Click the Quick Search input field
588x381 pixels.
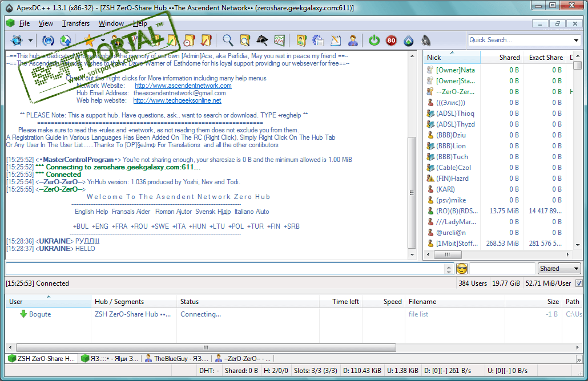[x=519, y=40]
